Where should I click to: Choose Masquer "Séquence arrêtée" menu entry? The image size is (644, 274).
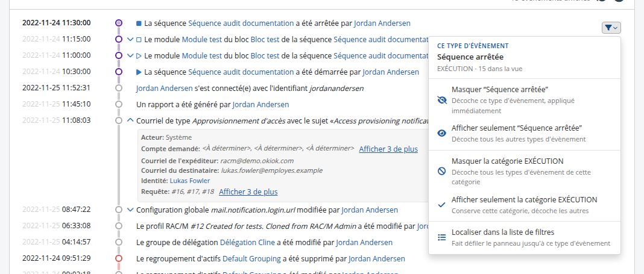pos(525,100)
